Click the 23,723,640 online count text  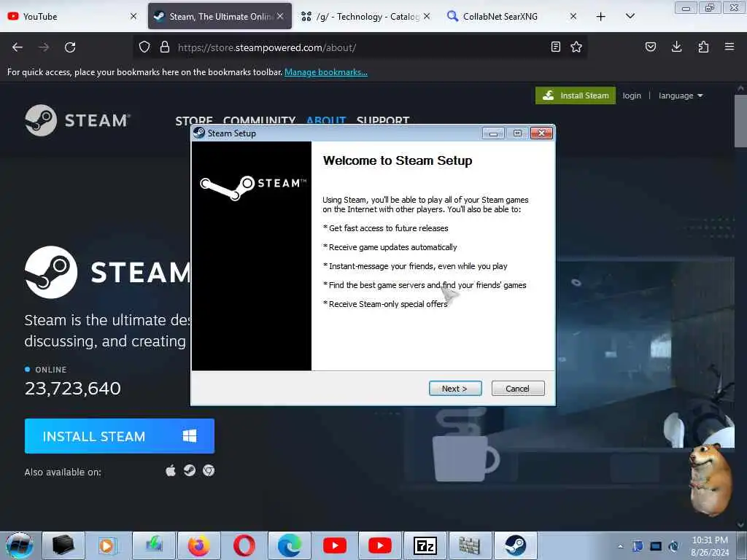73,389
